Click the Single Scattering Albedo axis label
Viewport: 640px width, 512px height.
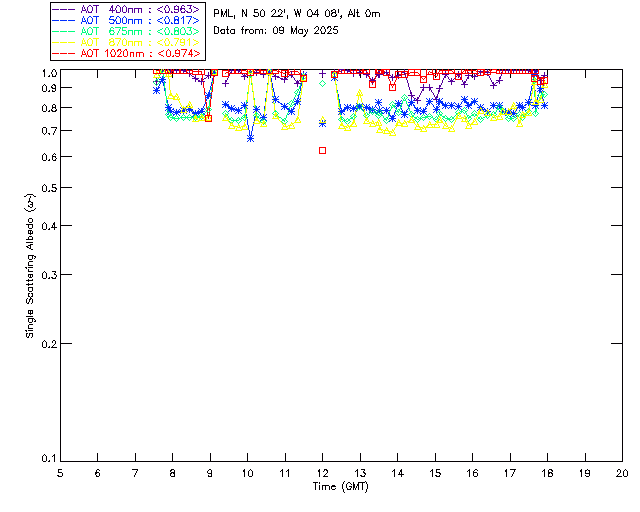[30, 266]
